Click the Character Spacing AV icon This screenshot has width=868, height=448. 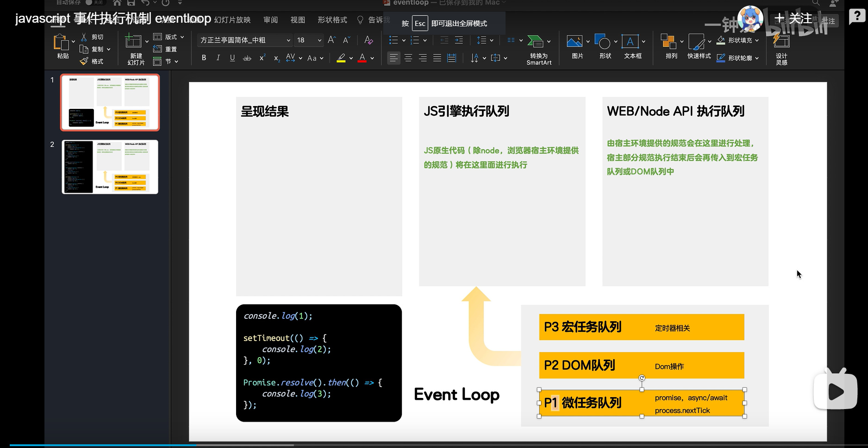(291, 58)
